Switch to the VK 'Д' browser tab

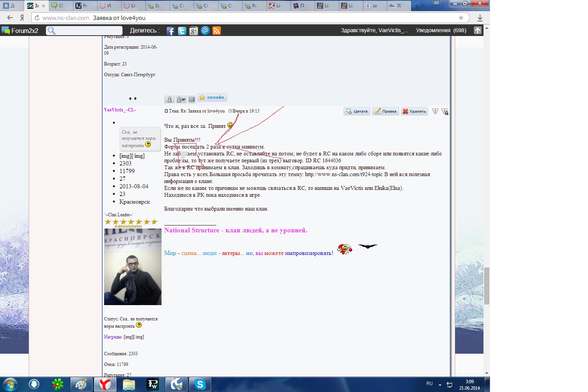point(11,6)
